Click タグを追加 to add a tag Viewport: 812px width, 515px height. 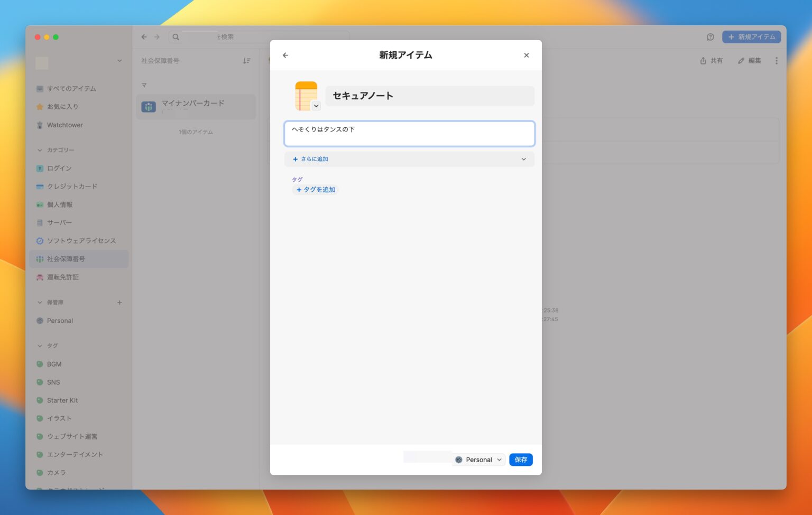[x=316, y=190]
